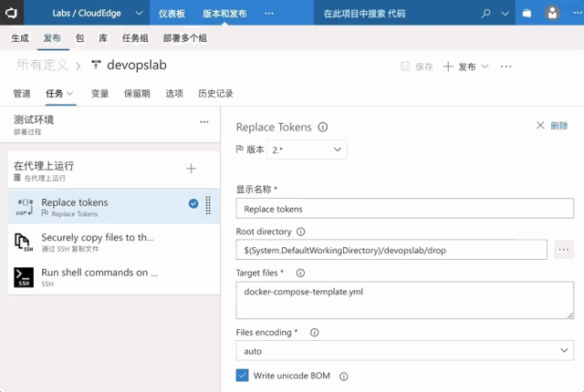This screenshot has height=392, width=584.
Task: Open the marketplace shopping bag icon
Action: click(x=527, y=14)
